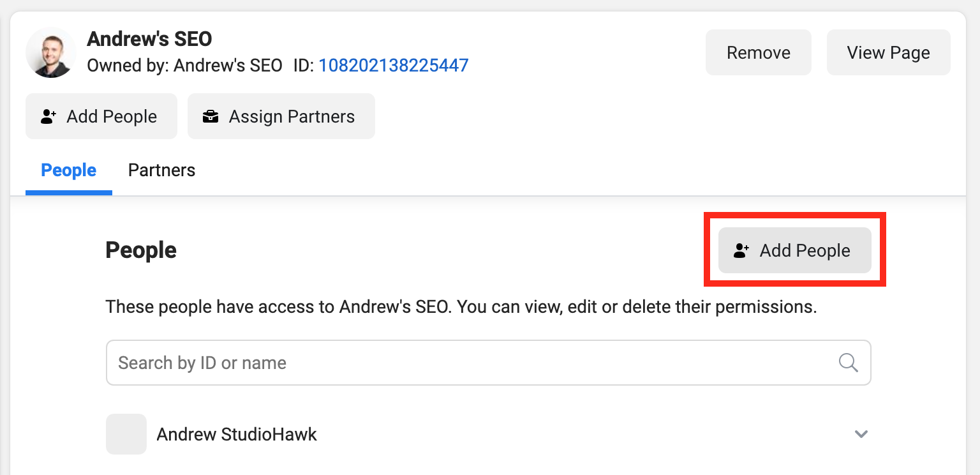Open View Page for Andrew's SEO
This screenshot has width=980, height=475.
pyautogui.click(x=889, y=52)
